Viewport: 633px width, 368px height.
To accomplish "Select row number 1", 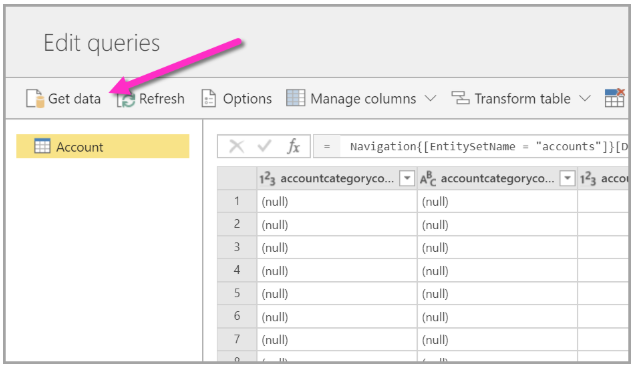I will tap(237, 201).
